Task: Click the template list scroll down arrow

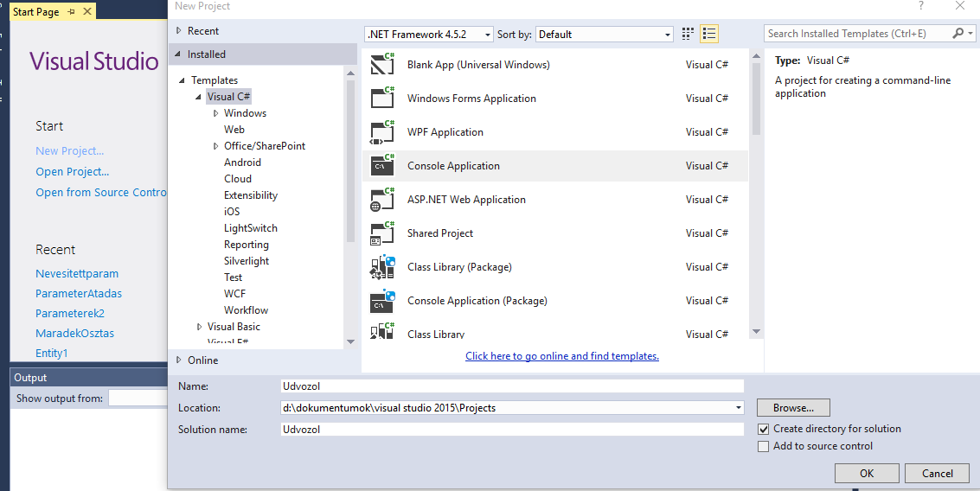Action: (x=756, y=332)
